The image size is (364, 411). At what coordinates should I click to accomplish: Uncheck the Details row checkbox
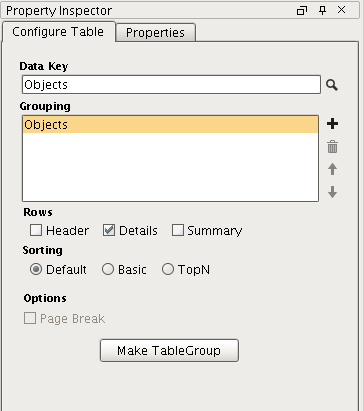pos(109,230)
